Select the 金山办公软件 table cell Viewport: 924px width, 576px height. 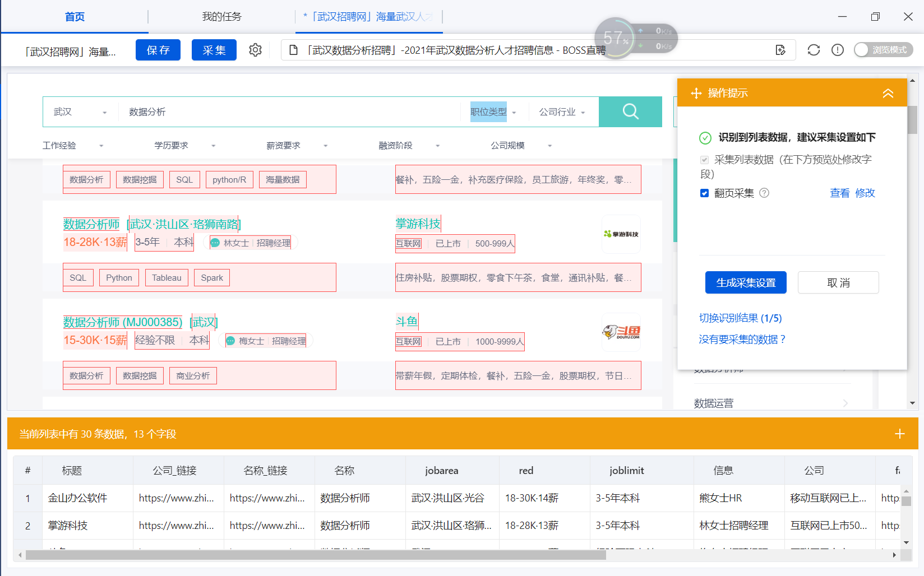tap(87, 498)
